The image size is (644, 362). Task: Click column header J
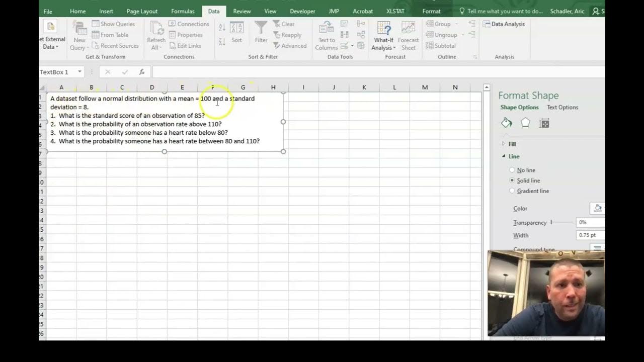tap(334, 87)
